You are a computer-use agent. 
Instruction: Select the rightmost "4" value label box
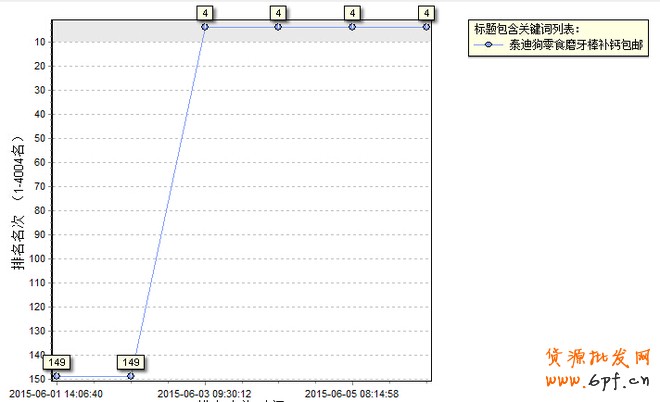pos(427,12)
